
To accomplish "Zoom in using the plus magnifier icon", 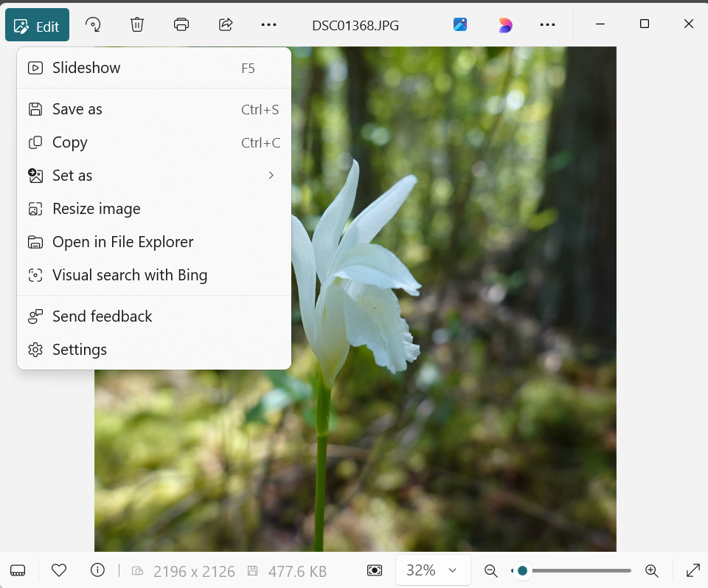I will pos(651,570).
